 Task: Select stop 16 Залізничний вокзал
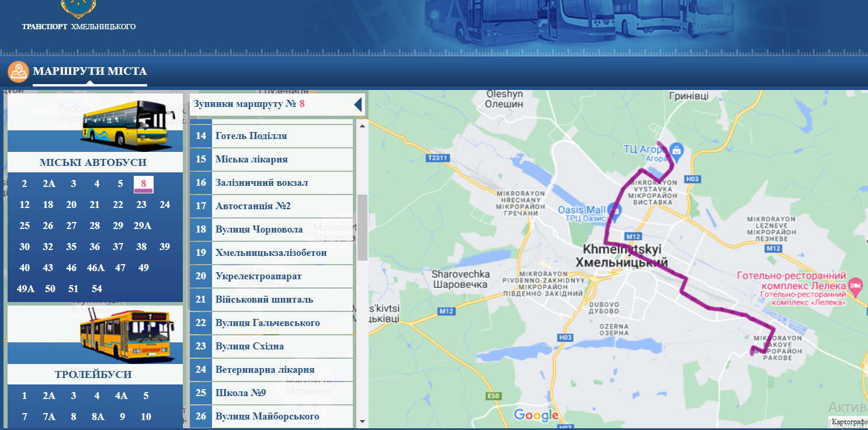[x=261, y=183]
